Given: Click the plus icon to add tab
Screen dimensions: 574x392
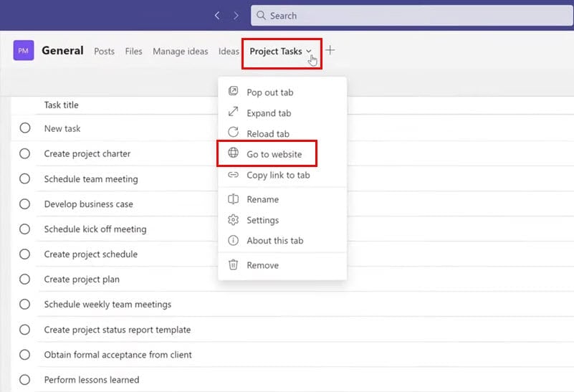Looking at the screenshot, I should (330, 50).
